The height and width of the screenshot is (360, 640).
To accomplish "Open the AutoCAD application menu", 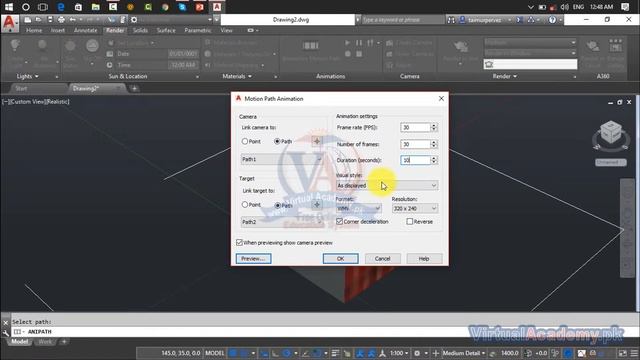I will tap(9, 23).
